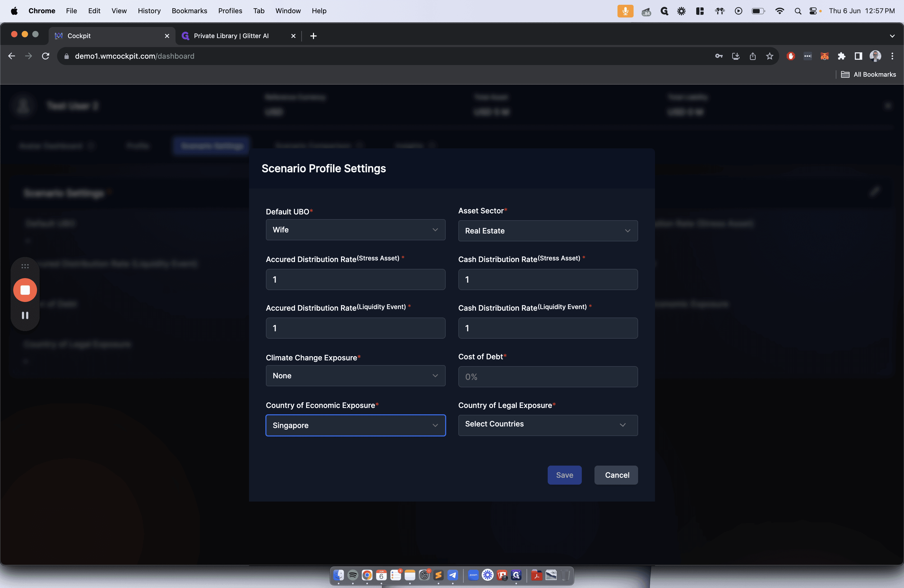
Task: Open the Window menu
Action: click(288, 11)
